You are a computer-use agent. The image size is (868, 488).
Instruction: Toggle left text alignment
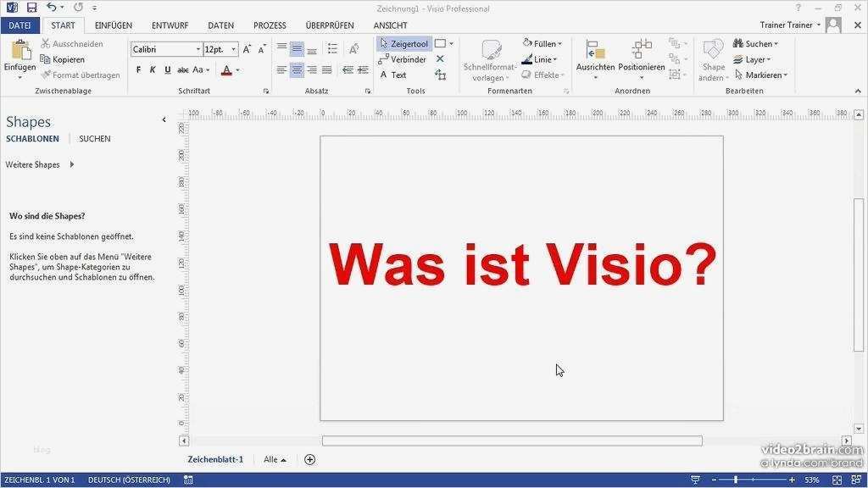(281, 70)
